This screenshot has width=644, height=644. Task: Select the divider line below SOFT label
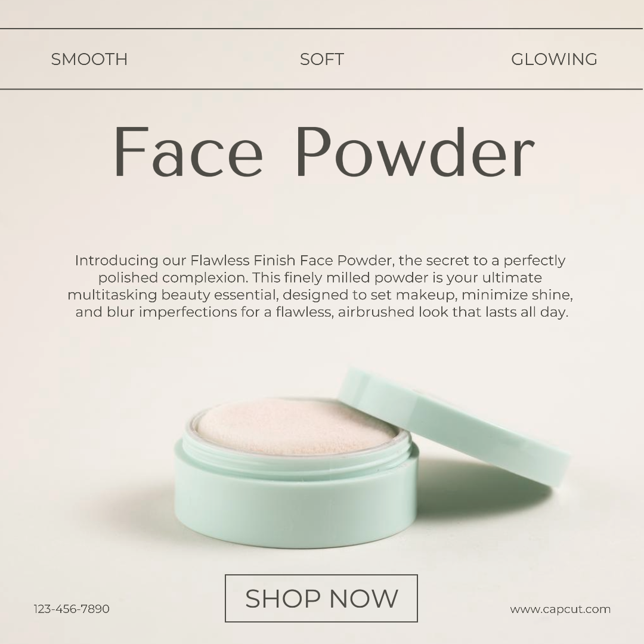point(321,89)
